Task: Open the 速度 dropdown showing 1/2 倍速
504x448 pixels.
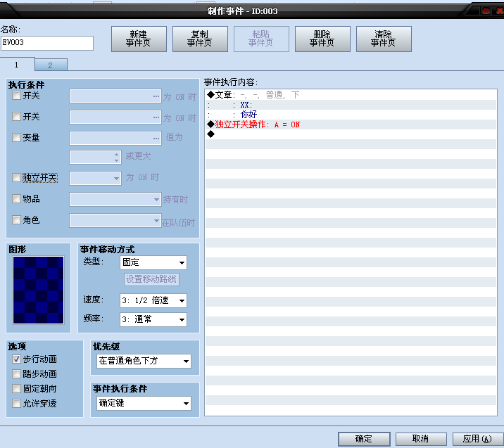Action: 153,300
